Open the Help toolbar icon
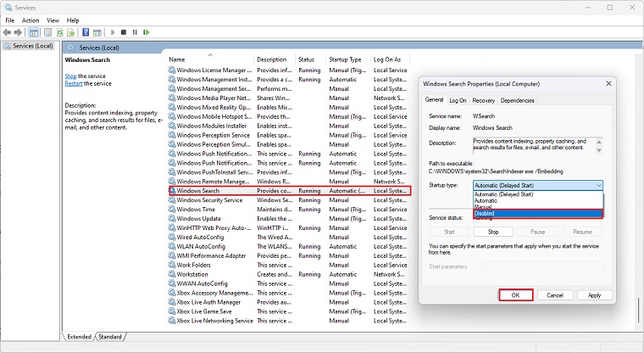Image resolution: width=644 pixels, height=353 pixels. click(86, 32)
